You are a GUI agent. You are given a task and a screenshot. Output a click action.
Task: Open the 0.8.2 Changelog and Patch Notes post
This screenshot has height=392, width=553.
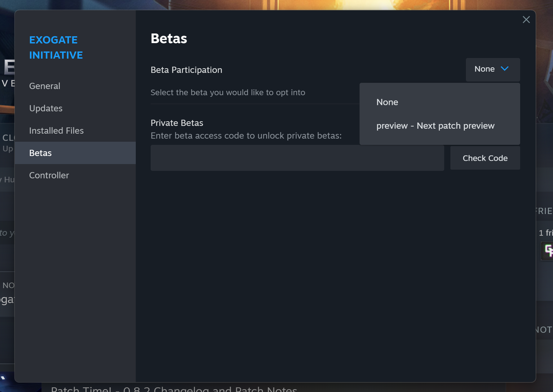point(174,389)
